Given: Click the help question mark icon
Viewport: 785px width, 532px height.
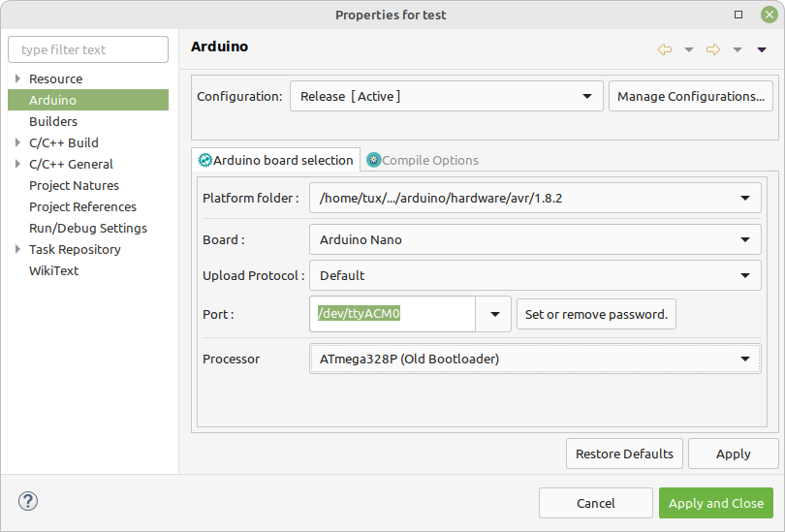Looking at the screenshot, I should point(28,501).
